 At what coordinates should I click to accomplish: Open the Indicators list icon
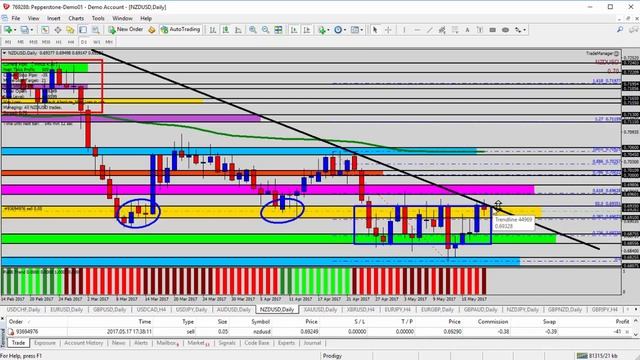click(322, 30)
